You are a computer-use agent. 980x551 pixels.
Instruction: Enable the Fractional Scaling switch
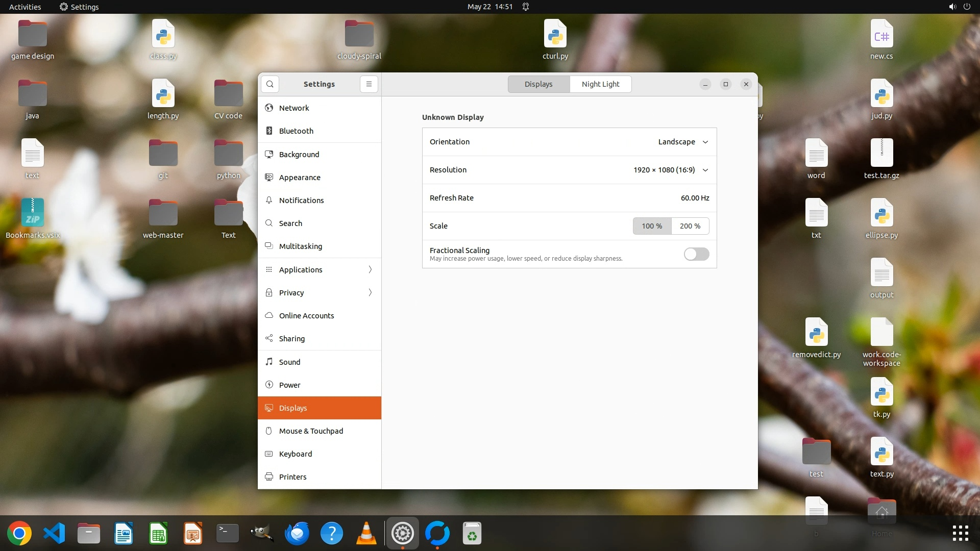point(696,254)
